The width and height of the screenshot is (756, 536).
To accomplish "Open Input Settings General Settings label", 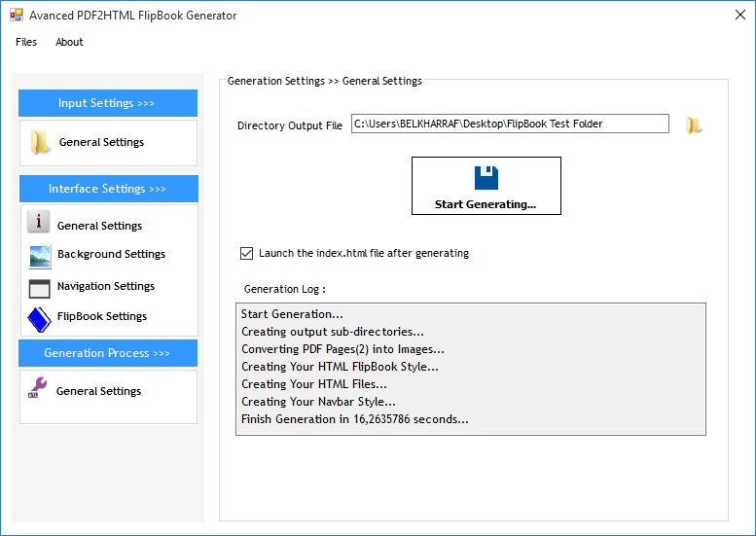I will (101, 142).
